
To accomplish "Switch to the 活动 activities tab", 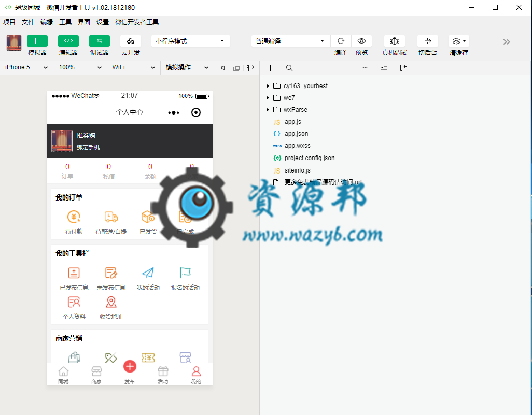I will (x=163, y=375).
